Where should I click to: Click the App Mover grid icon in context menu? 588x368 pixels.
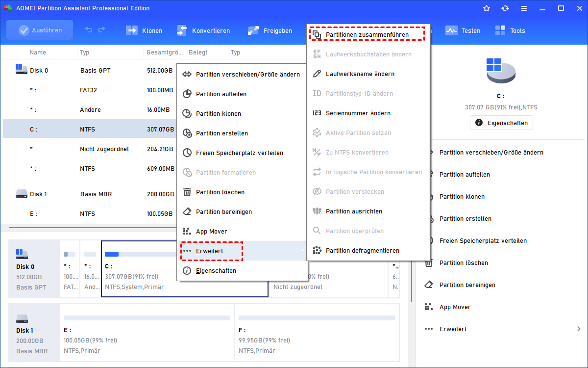pos(187,231)
